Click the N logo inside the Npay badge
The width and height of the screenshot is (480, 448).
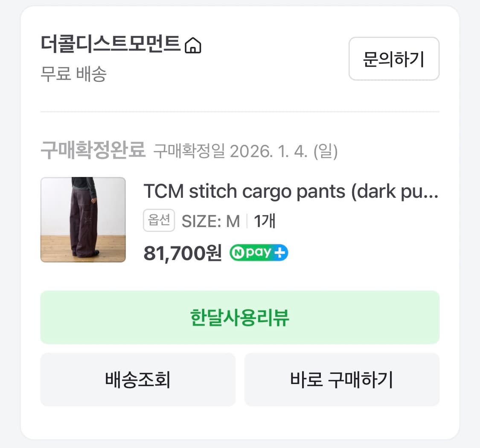coord(239,253)
